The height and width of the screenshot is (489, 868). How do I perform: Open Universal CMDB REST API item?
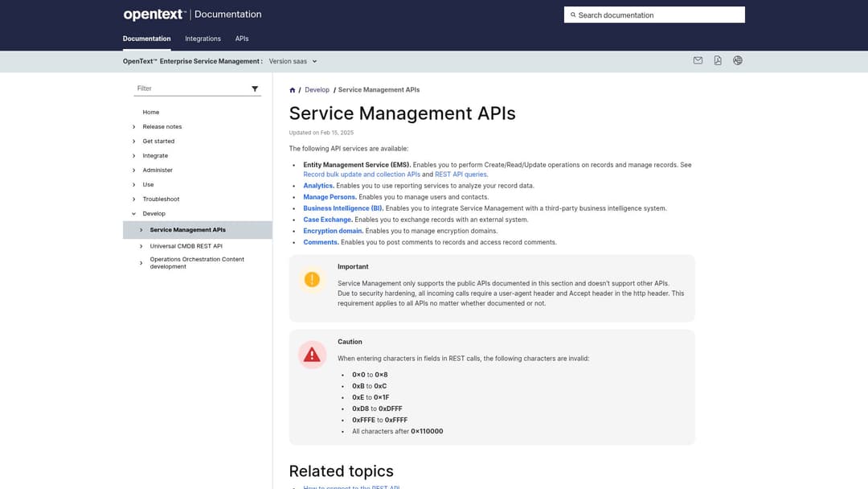(x=186, y=246)
